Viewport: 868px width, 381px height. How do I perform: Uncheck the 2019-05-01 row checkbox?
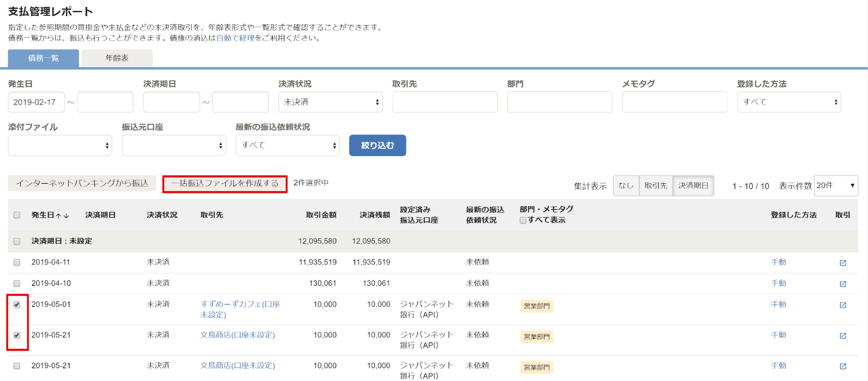point(17,305)
